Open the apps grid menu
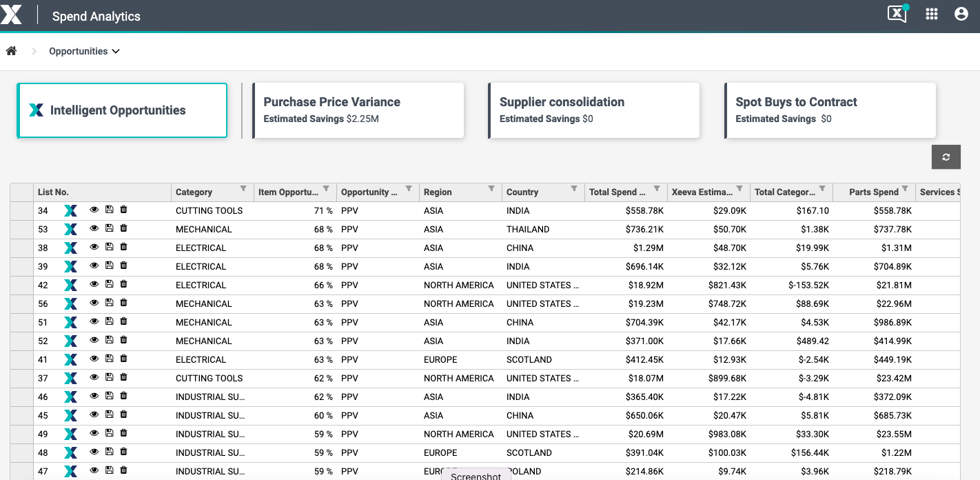 pyautogui.click(x=932, y=14)
